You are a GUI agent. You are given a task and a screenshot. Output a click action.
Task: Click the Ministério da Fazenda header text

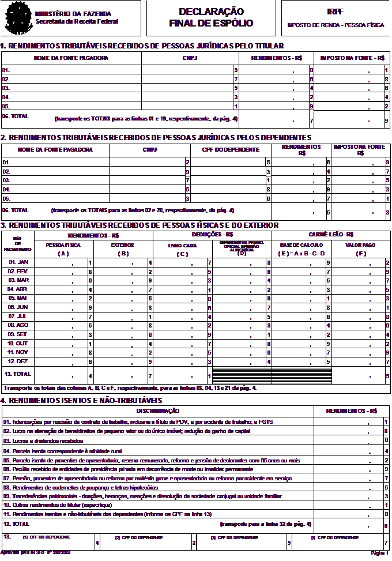tap(73, 13)
